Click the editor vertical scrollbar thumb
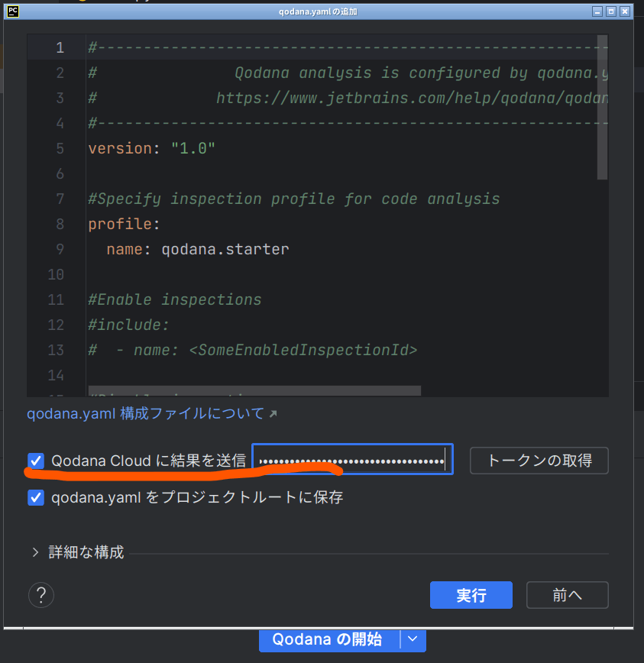The width and height of the screenshot is (644, 663). (x=602, y=108)
